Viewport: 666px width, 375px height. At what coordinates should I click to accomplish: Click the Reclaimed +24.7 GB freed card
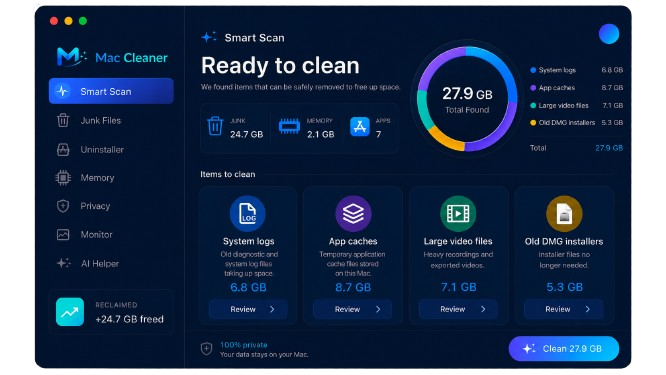111,312
